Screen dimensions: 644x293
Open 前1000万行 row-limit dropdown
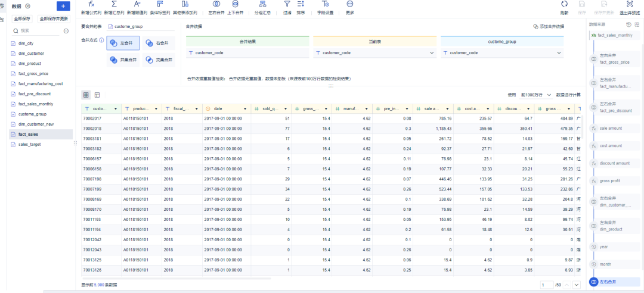535,95
